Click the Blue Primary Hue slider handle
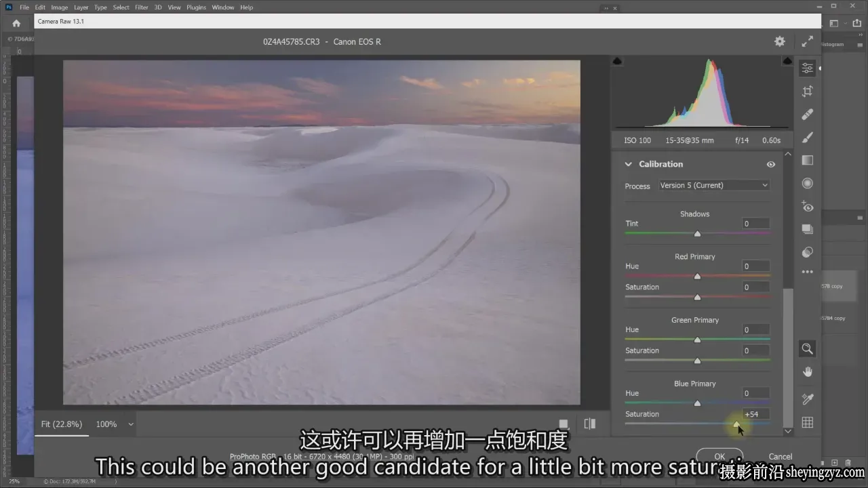Screen dimensions: 868x488 (x=697, y=403)
